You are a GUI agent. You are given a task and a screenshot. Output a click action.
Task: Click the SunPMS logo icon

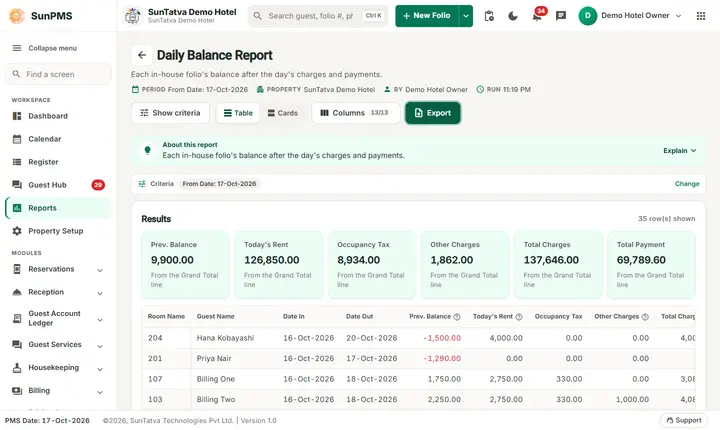17,16
